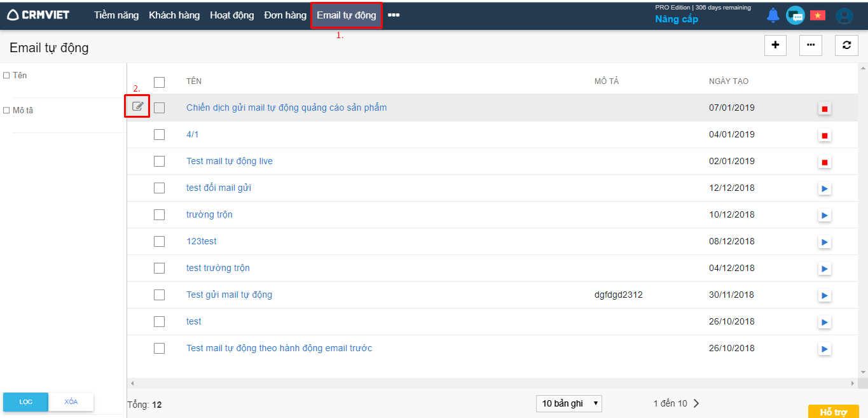This screenshot has width=868, height=418.
Task: Open the 10 bản ghi page size dropdown
Action: (x=569, y=403)
